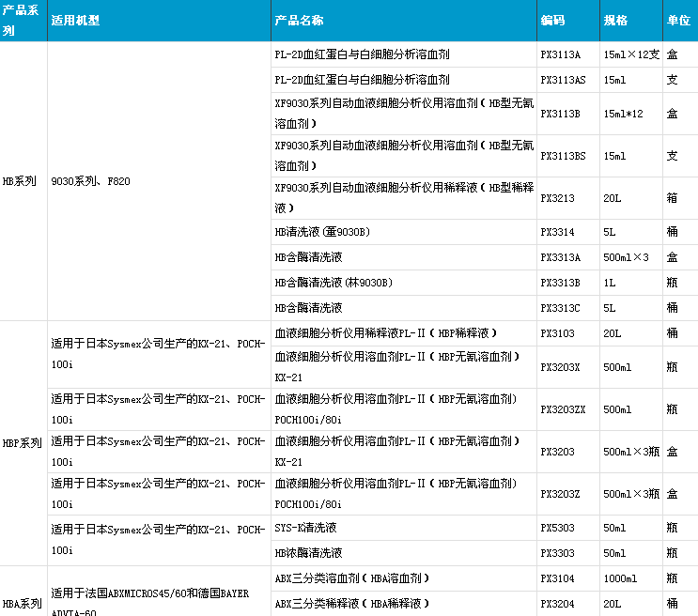Viewport: 698px width, 616px height.
Task: Click the 产品名称 column header
Action: (299, 21)
